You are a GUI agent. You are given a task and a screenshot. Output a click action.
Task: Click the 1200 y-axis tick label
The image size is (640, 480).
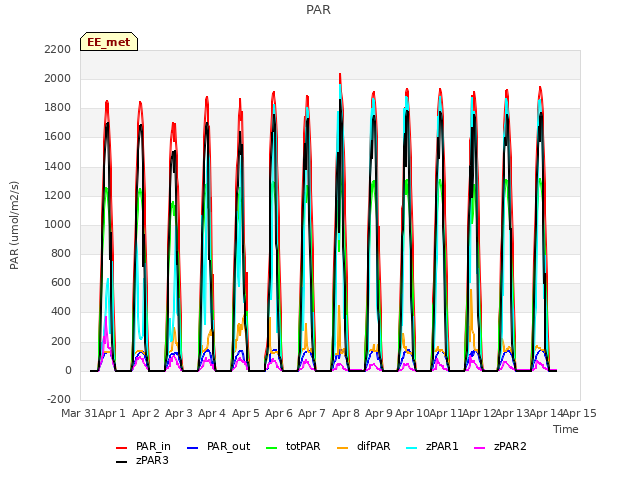click(58, 196)
